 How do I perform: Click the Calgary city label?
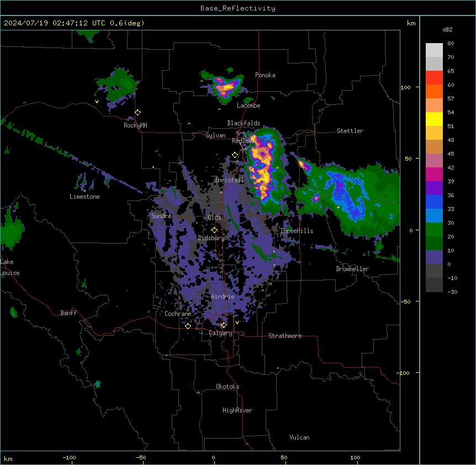click(x=221, y=333)
